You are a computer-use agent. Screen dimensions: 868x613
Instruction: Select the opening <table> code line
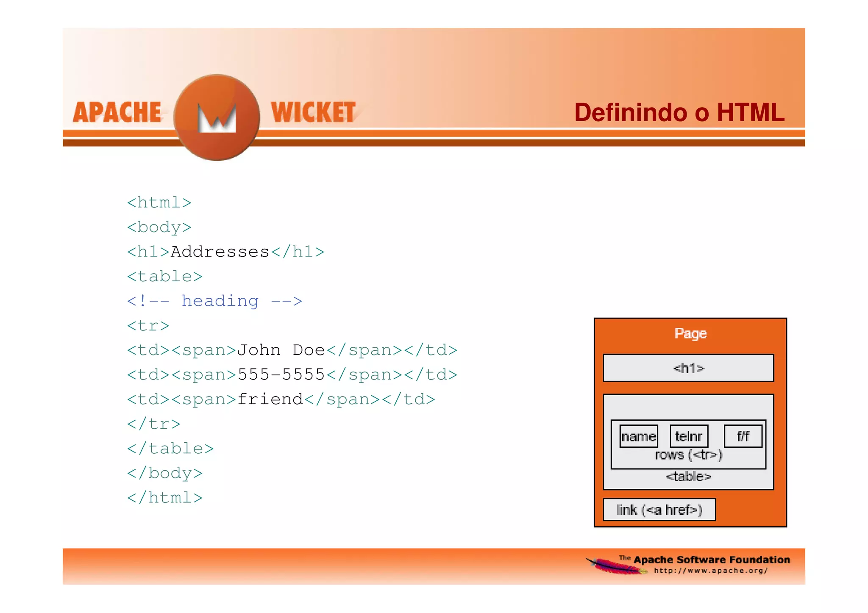pyautogui.click(x=165, y=276)
